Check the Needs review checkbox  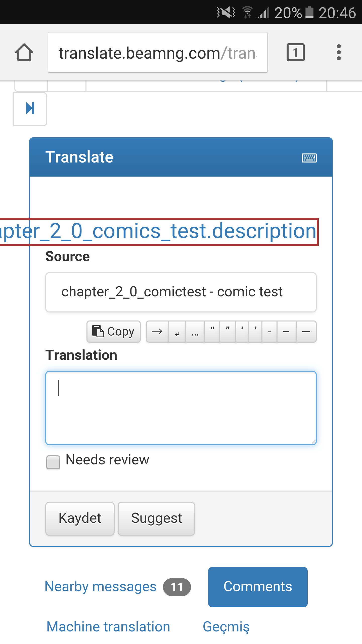53,462
